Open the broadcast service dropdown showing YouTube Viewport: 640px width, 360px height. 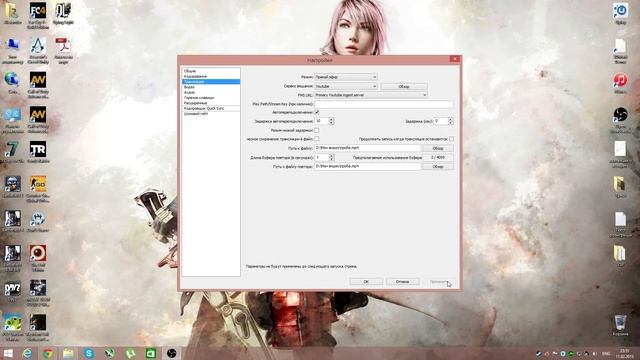346,86
